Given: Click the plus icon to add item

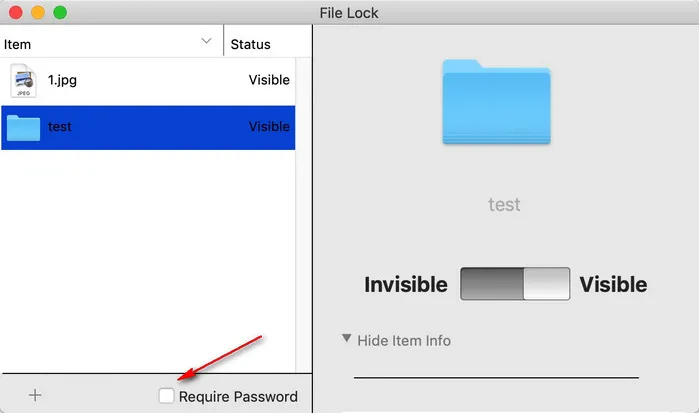Looking at the screenshot, I should pos(35,395).
